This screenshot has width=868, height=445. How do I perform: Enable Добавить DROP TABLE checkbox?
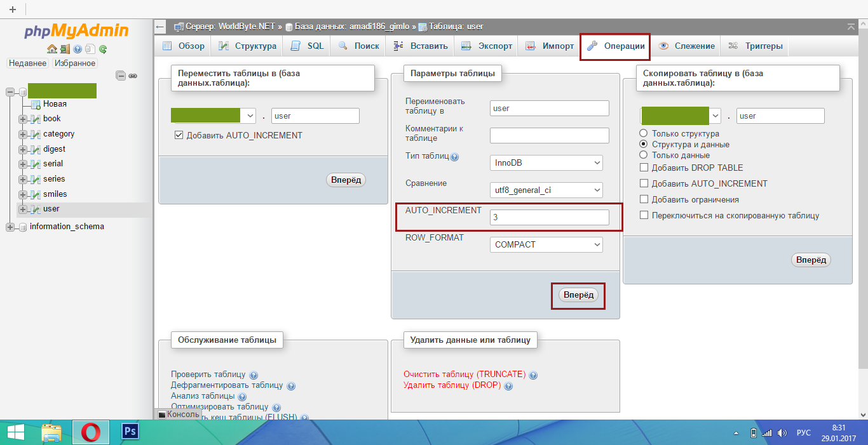click(644, 168)
